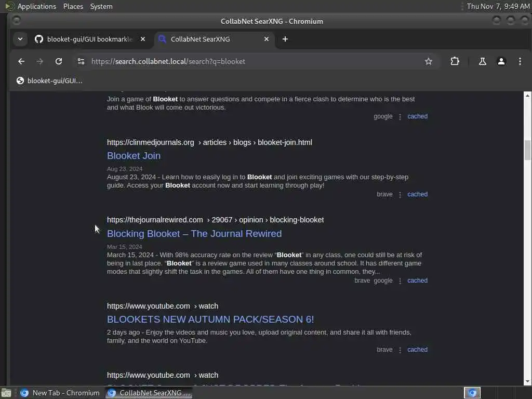Open the Chromium three-dot menu
Viewport: 532px width, 399px height.
pyautogui.click(x=520, y=61)
